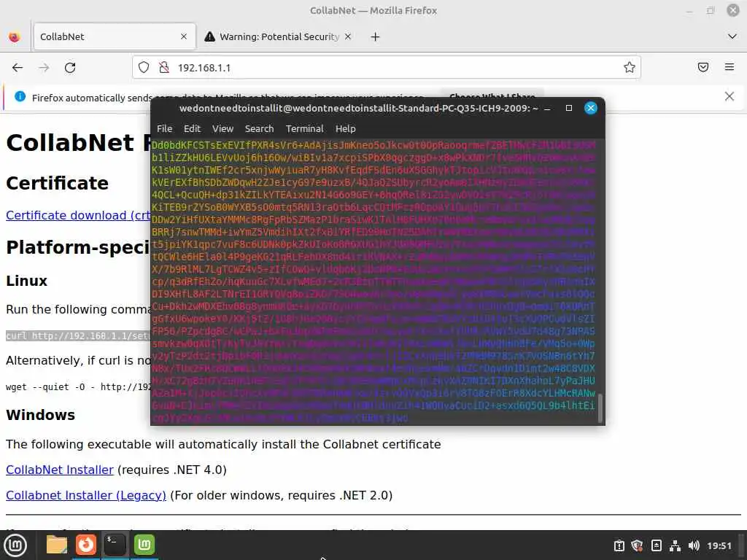Click the Firefox logo beside the tabs
This screenshot has height=560, width=747.
click(15, 36)
